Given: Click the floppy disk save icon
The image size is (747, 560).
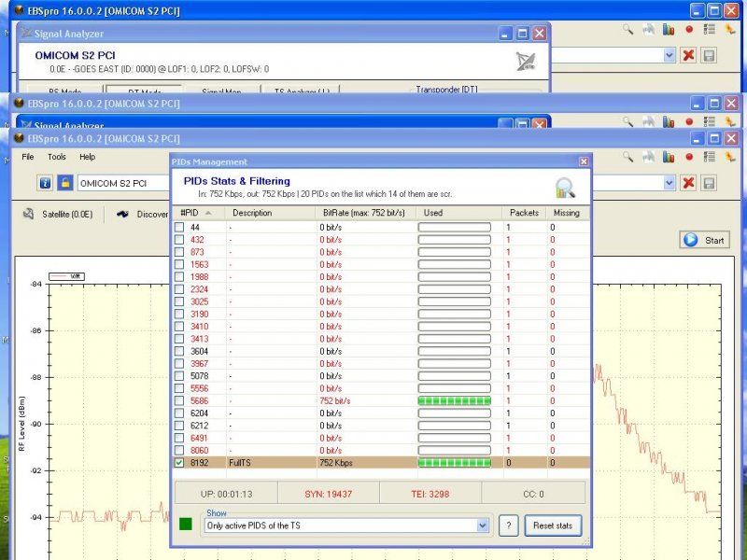Looking at the screenshot, I should pyautogui.click(x=709, y=183).
